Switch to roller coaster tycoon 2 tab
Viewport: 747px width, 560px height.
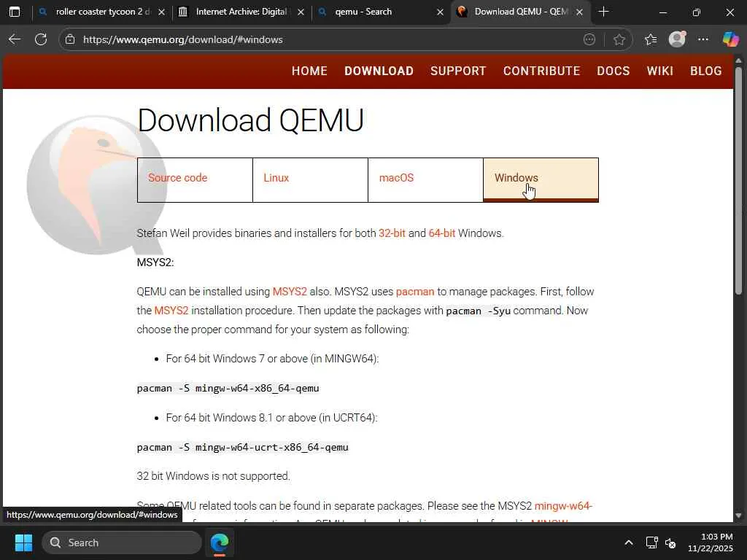pyautogui.click(x=102, y=12)
